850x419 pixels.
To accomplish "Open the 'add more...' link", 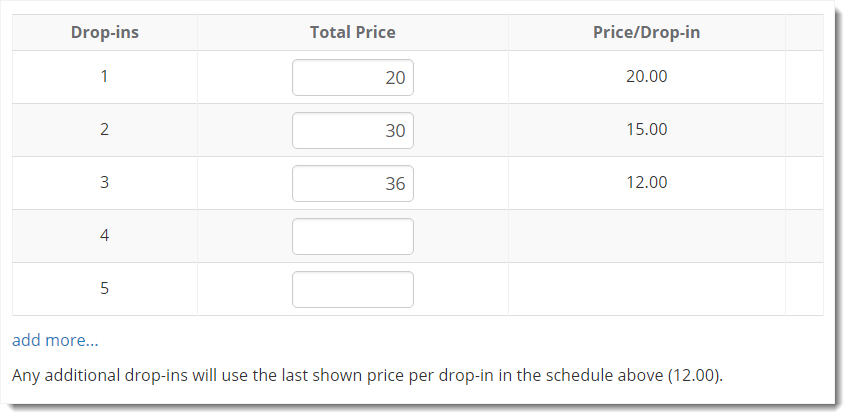I will click(x=55, y=340).
